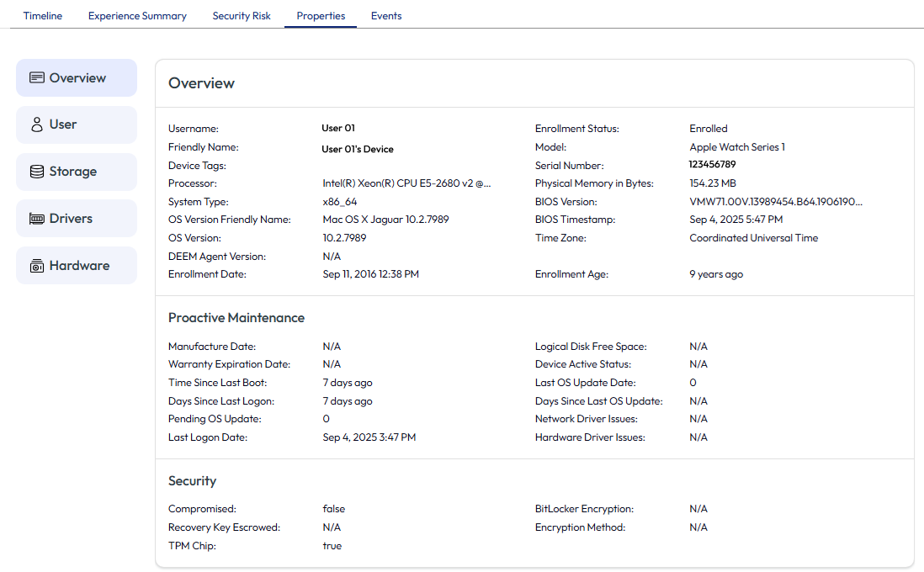This screenshot has width=924, height=572.
Task: Click the Hardware Driver Issues label
Action: [590, 437]
